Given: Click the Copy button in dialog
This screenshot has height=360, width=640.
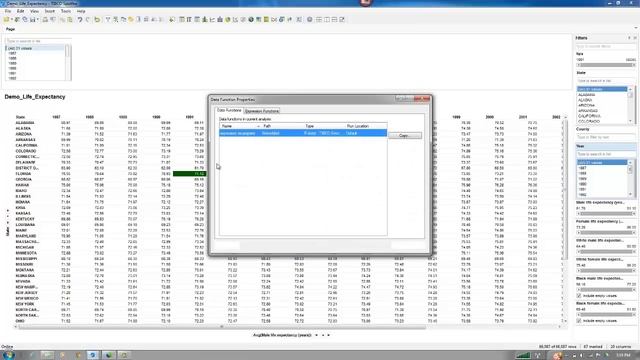Looking at the screenshot, I should click(405, 135).
